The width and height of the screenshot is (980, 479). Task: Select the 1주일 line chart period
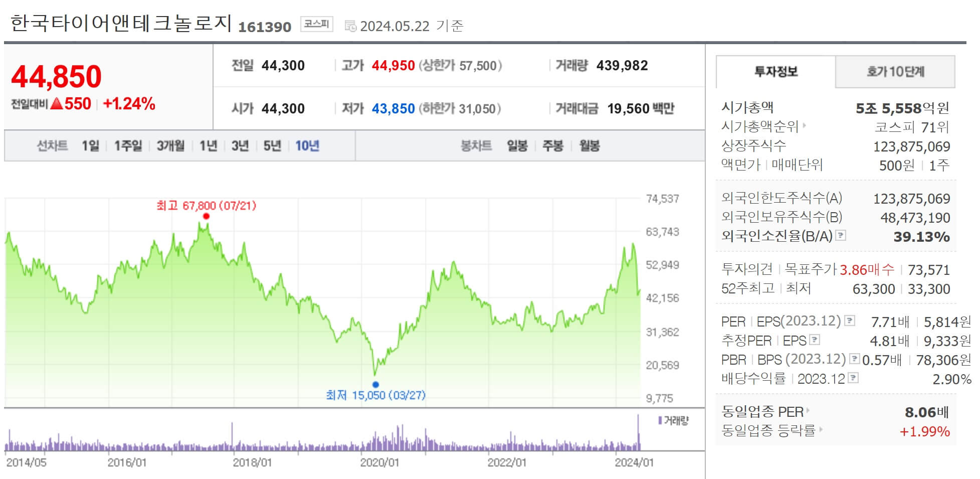pyautogui.click(x=128, y=146)
